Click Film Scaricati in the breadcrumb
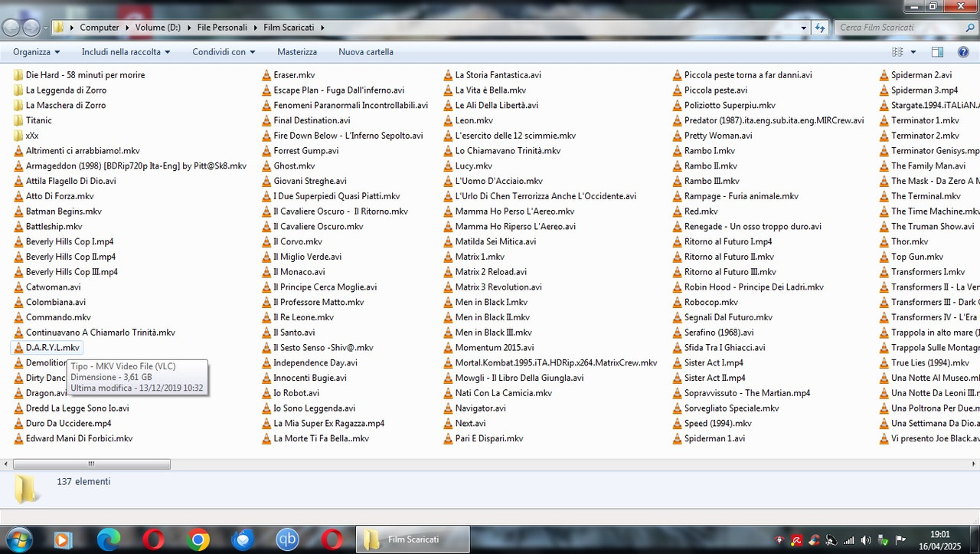980x554 pixels. point(289,28)
